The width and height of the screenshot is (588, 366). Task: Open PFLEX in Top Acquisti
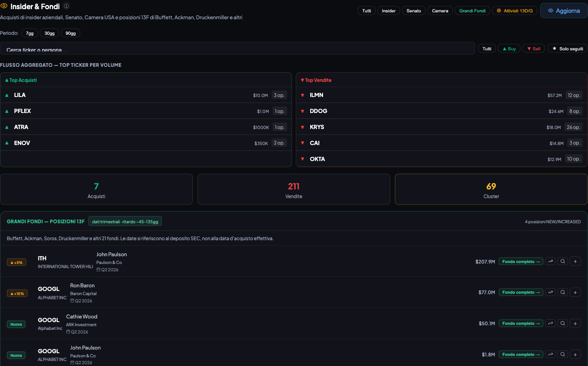(x=146, y=111)
